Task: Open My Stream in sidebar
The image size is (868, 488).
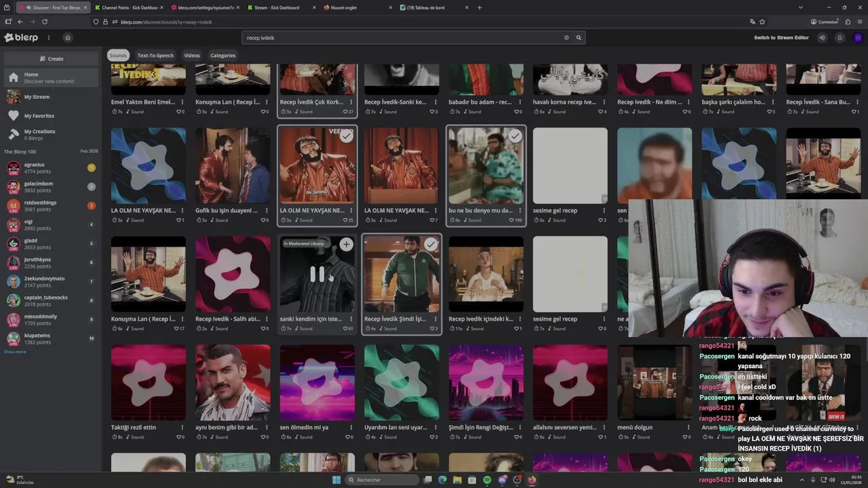Action: click(x=52, y=97)
